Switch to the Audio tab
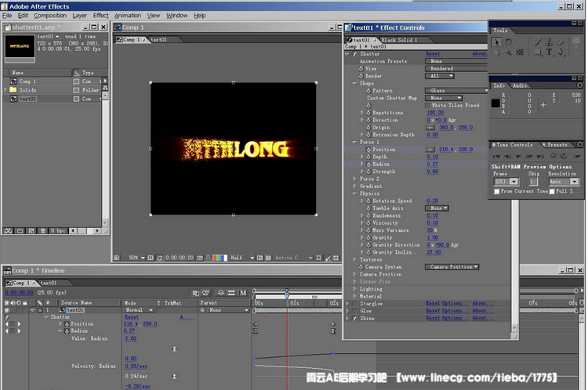The height and width of the screenshot is (390, 588). (519, 86)
